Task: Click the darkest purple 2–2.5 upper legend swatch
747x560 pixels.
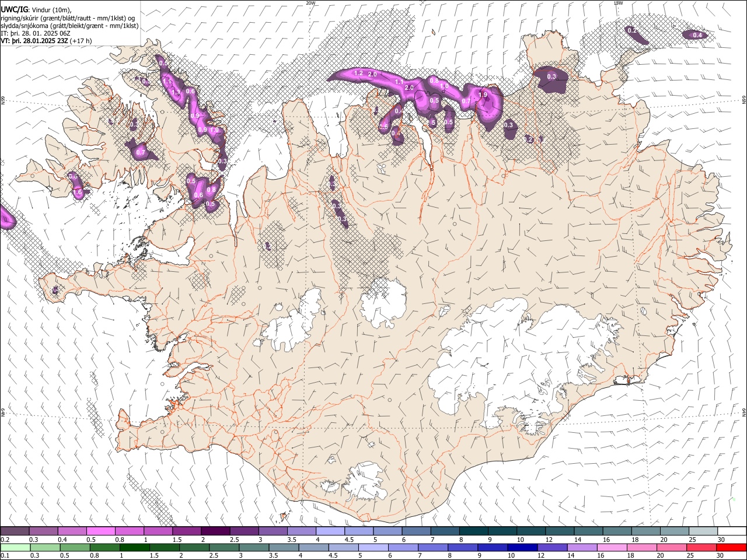Action: (x=215, y=531)
